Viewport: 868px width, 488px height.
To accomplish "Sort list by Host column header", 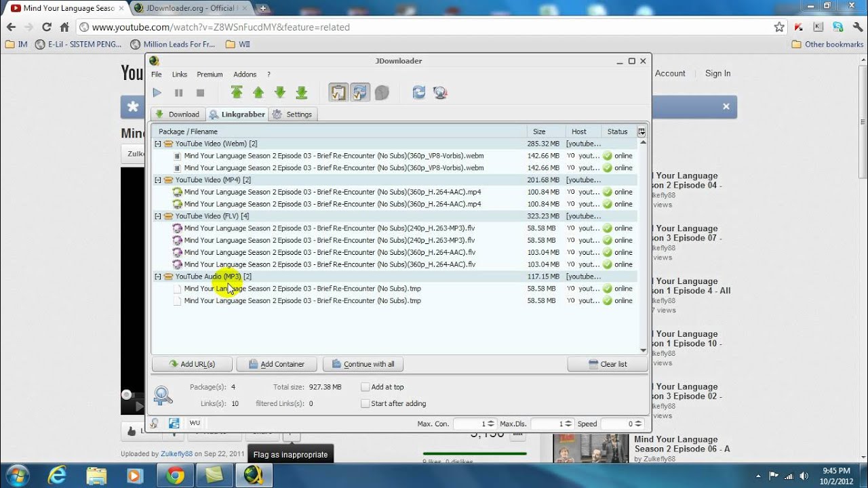I will pos(584,131).
